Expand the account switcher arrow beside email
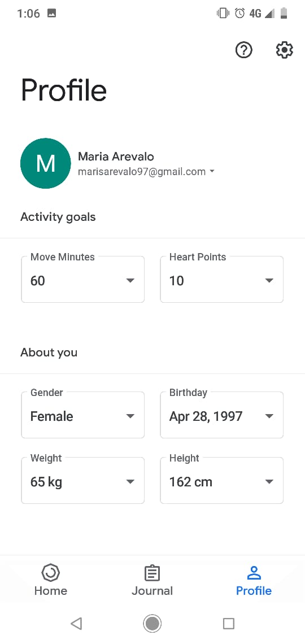Screen dimensions: 305x644 coord(212,172)
